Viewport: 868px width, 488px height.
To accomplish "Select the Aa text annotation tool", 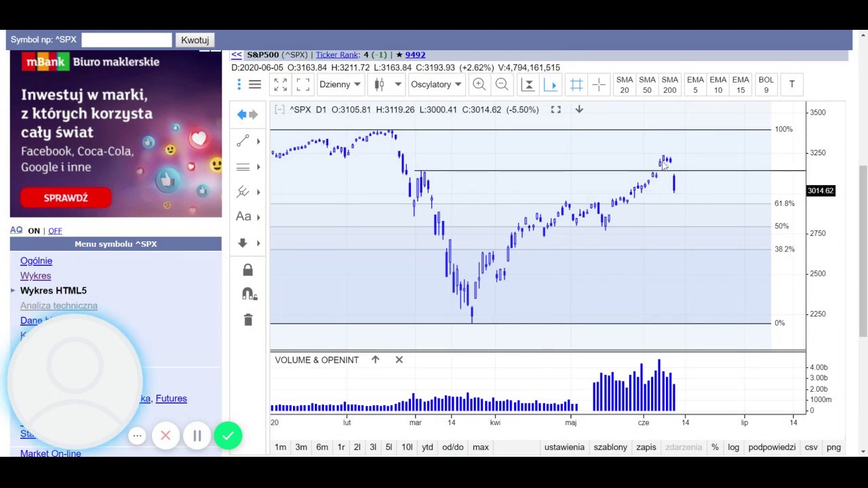I will click(243, 217).
